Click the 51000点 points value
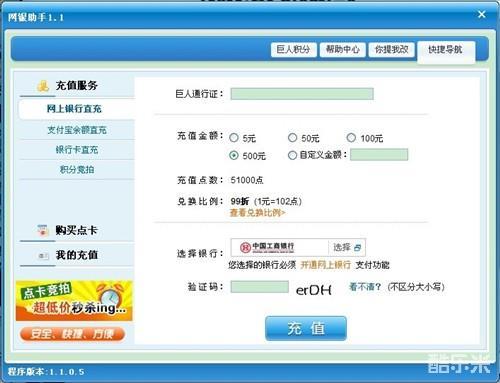The width and height of the screenshot is (500, 383). tap(247, 180)
